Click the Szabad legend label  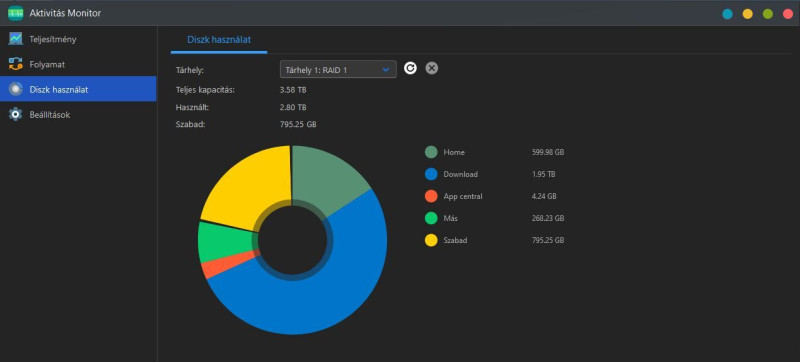tap(455, 240)
